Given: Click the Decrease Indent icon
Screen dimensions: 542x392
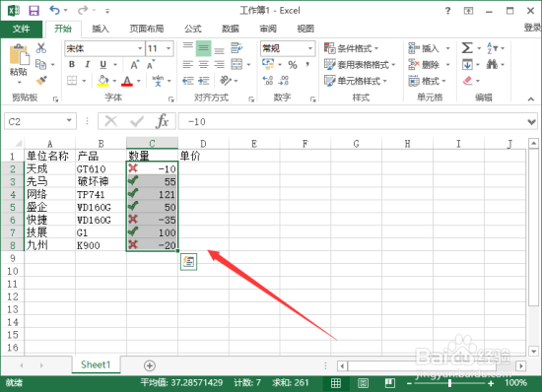Looking at the screenshot, I should point(187,81).
